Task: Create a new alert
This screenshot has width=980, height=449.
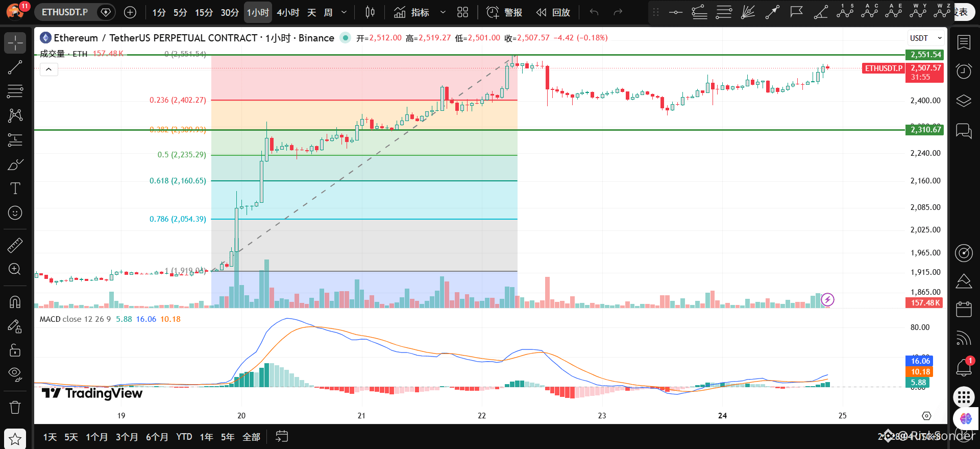Action: pos(504,12)
